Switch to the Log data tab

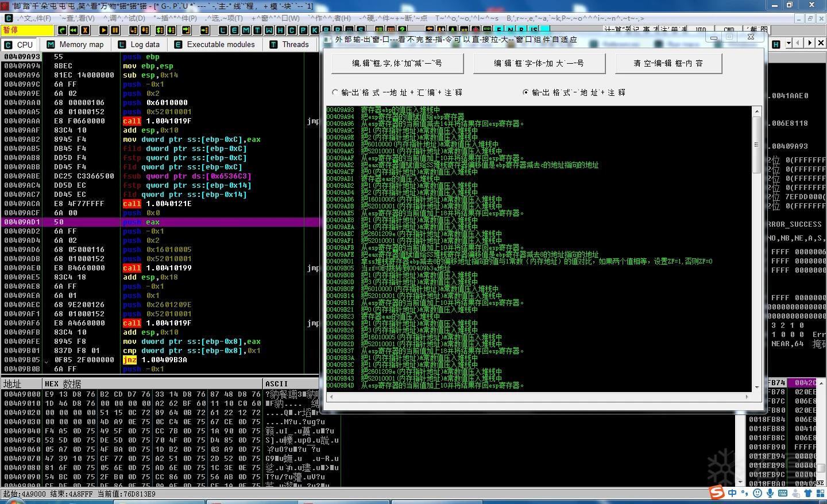click(x=139, y=44)
